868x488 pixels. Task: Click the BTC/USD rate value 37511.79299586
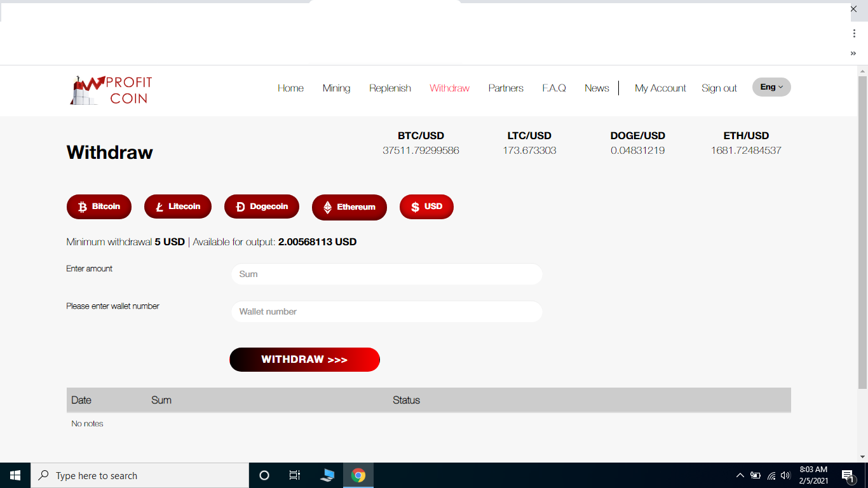(x=421, y=151)
